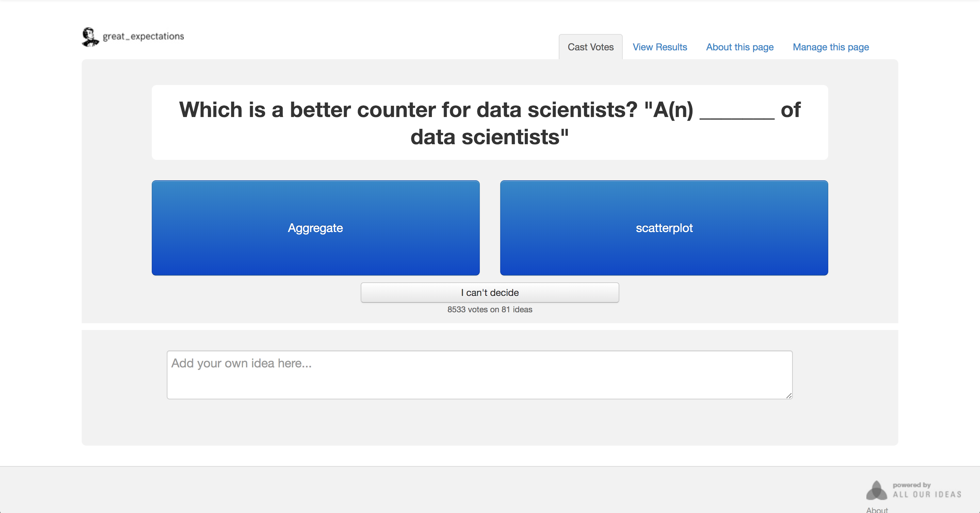Screen dimensions: 980x513
Task: Open the great_expectations logo text
Action: coord(143,36)
